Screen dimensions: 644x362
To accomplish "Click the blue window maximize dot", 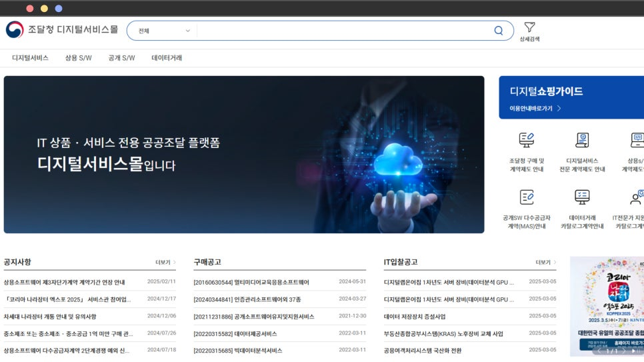I will (58, 8).
